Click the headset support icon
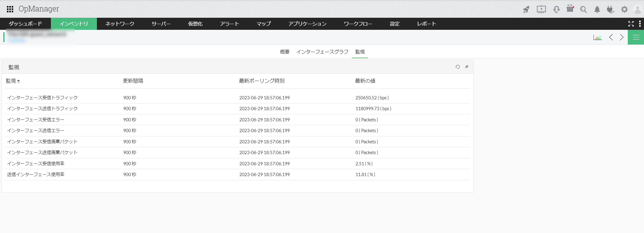This screenshot has width=644, height=233. click(556, 10)
